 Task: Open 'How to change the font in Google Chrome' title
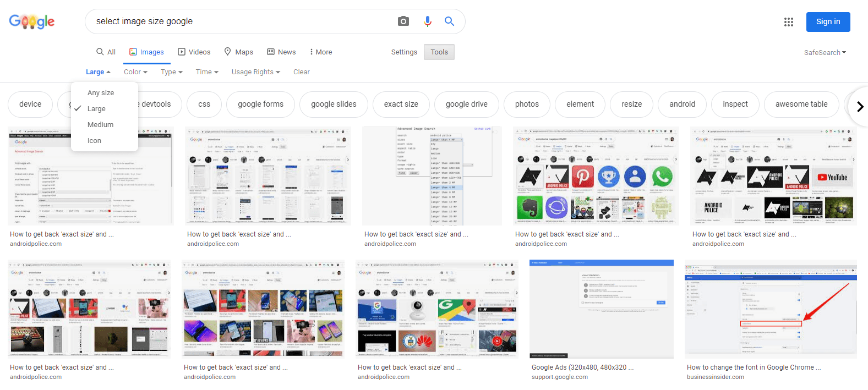[x=754, y=367]
